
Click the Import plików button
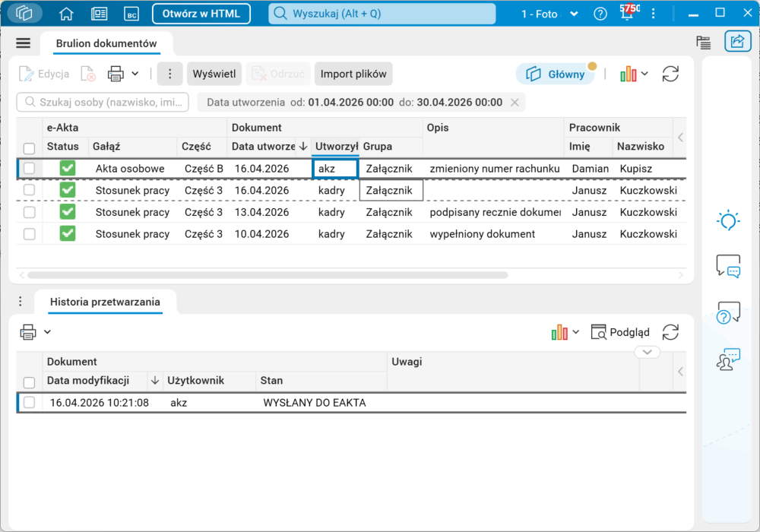click(x=353, y=74)
